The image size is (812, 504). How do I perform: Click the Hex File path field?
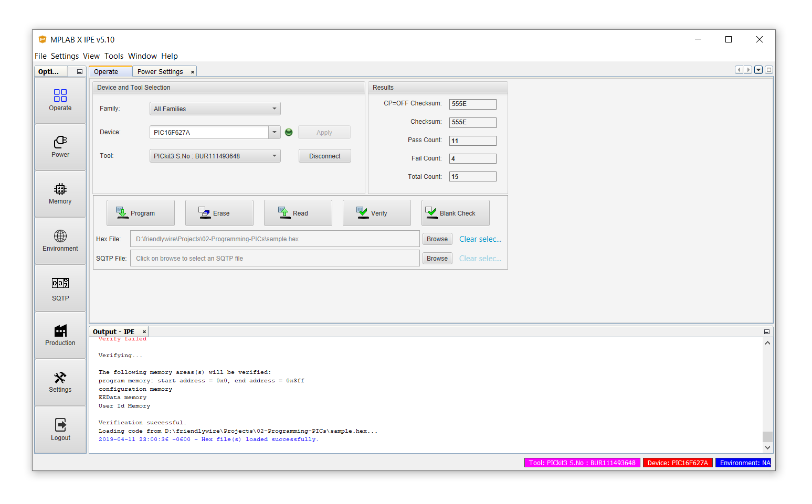[275, 239]
